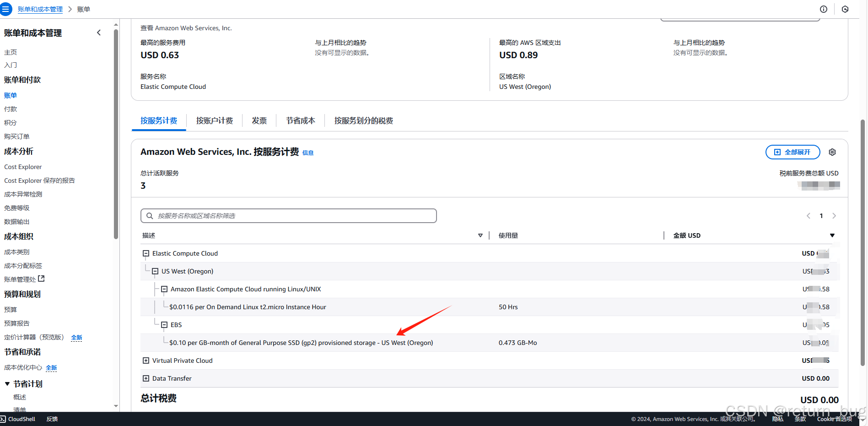Open the 节省成本 tab

point(301,120)
